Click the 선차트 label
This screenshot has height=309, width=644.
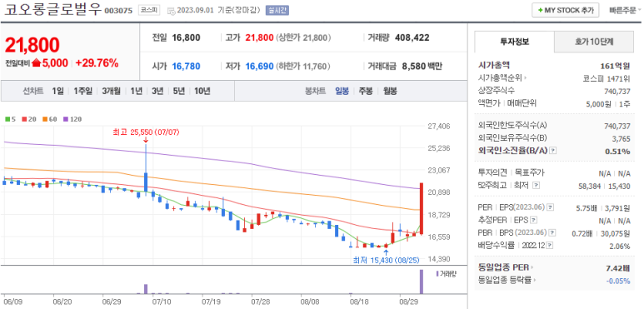32,91
